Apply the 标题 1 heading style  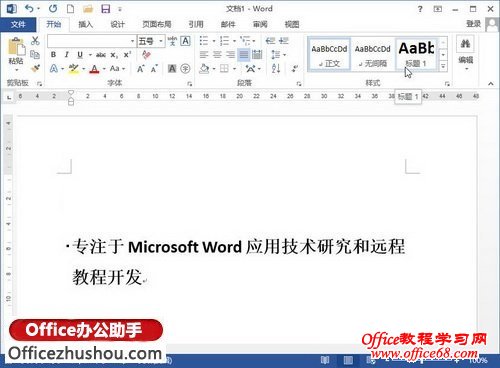416,55
